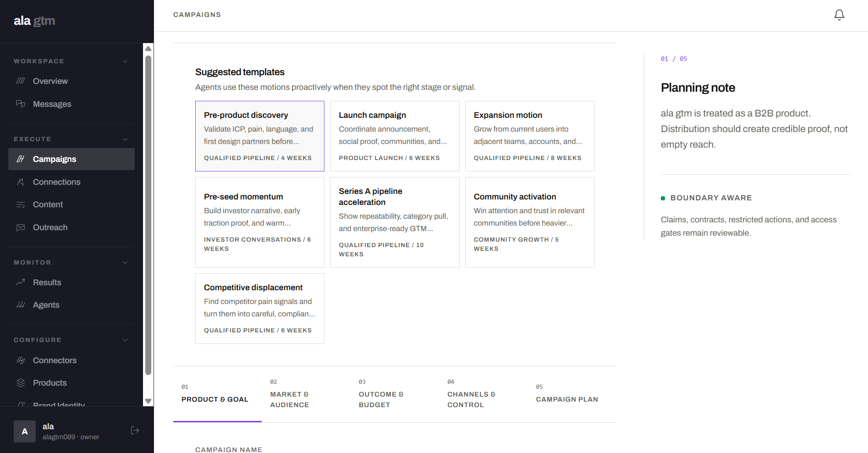Choose the Launch campaign template
868x453 pixels.
(395, 136)
